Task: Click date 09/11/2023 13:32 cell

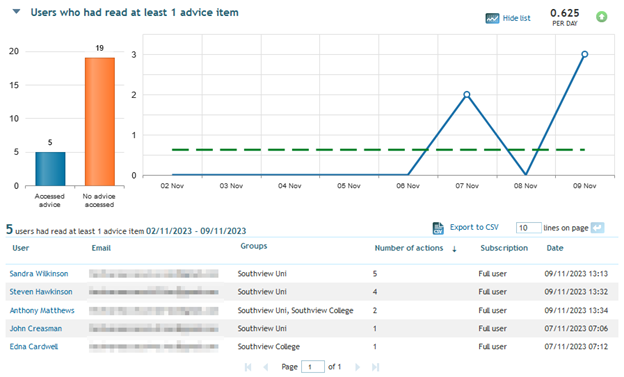Action: pyautogui.click(x=576, y=292)
